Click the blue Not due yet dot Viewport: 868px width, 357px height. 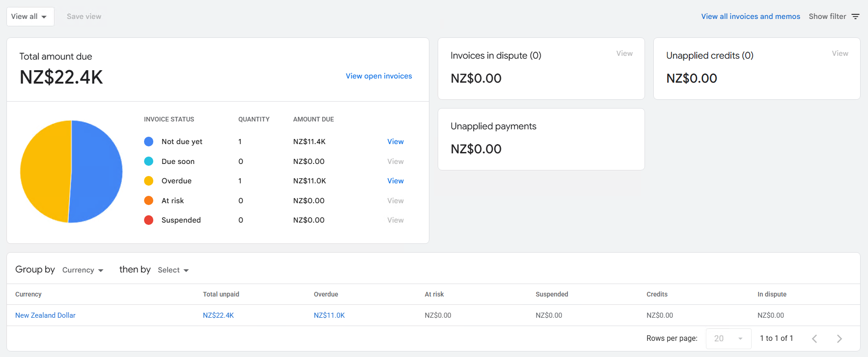(x=149, y=142)
